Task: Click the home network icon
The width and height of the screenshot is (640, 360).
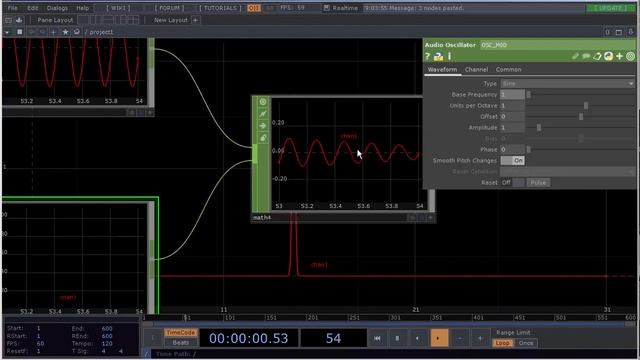Action: click(x=77, y=32)
